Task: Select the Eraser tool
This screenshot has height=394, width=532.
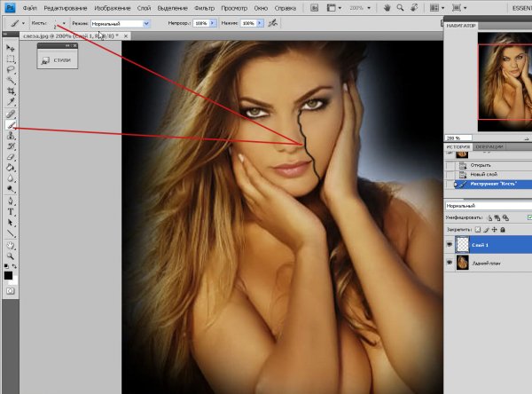Action: [x=11, y=157]
